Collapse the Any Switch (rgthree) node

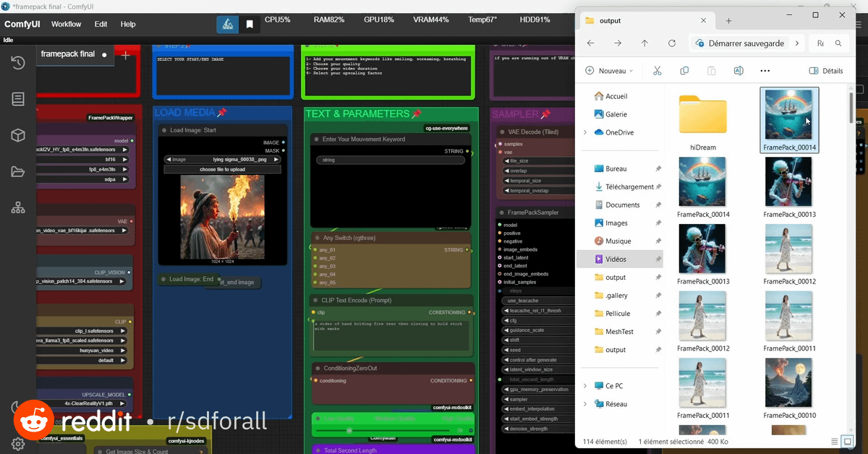(316, 238)
